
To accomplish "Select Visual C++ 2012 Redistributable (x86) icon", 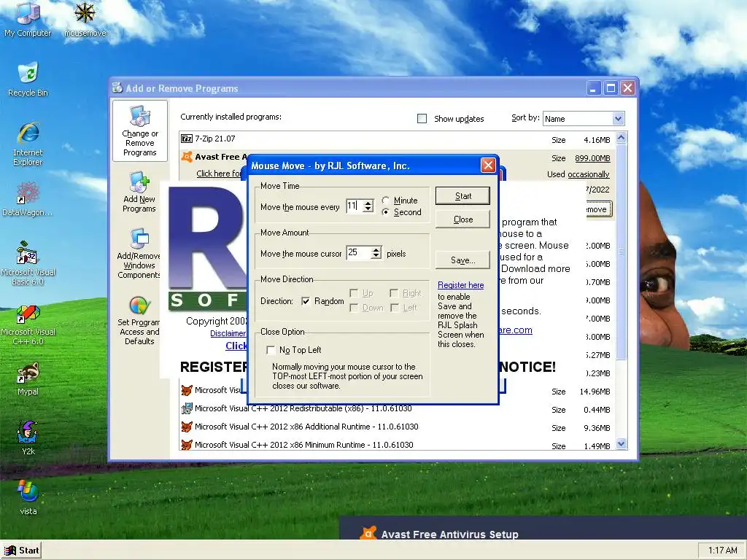I will coord(187,408).
